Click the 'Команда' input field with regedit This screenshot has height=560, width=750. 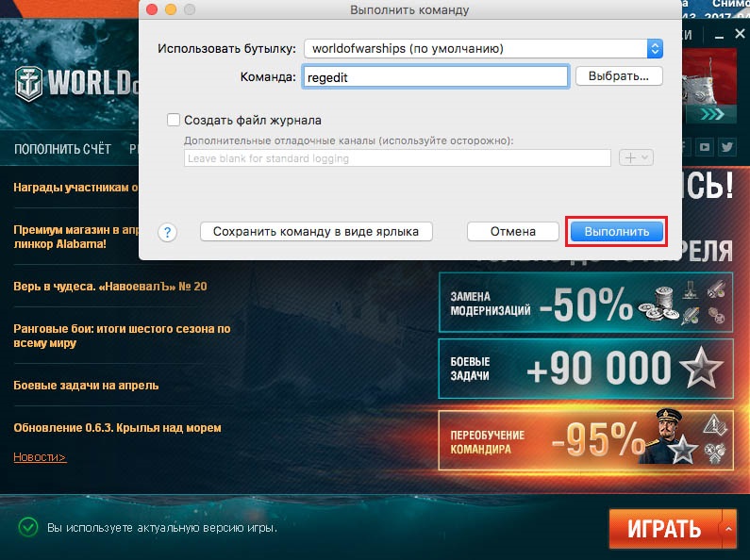pos(435,77)
